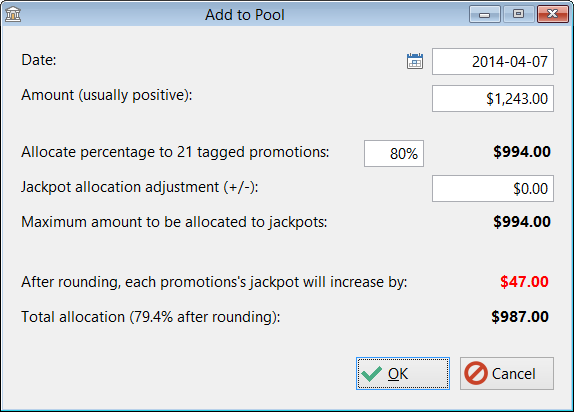This screenshot has width=574, height=412.
Task: Click the Allocate percentage to tagged promotions label
Action: coord(175,152)
